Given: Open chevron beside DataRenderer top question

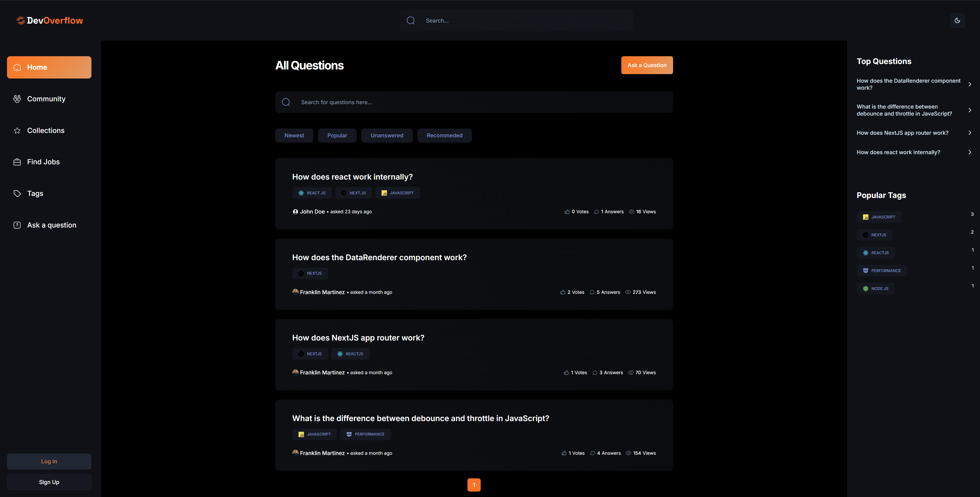Looking at the screenshot, I should [970, 84].
